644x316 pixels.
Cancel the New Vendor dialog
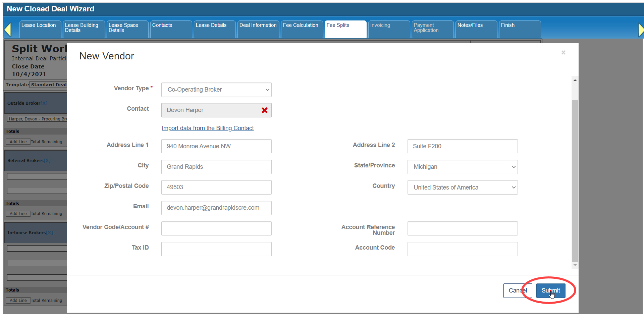517,291
